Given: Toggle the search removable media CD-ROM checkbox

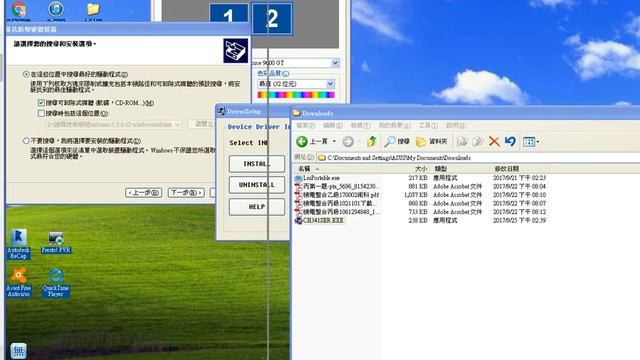Looking at the screenshot, I should click(x=41, y=103).
